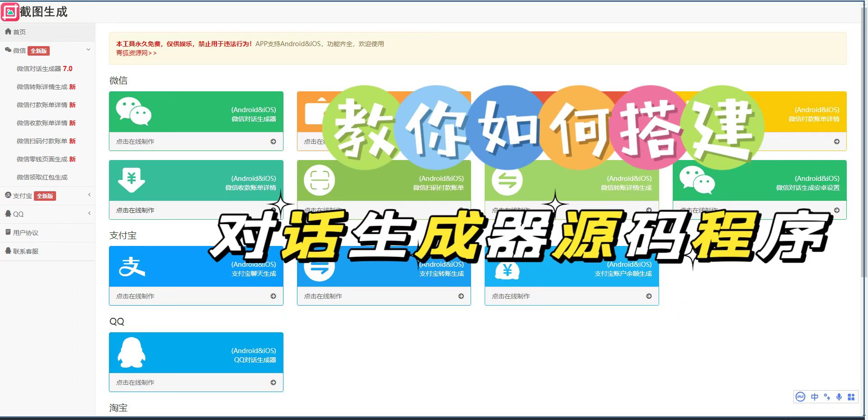Open the input method toolbox grid icon
Image resolution: width=868 pixels, height=420 pixels.
coord(851,397)
